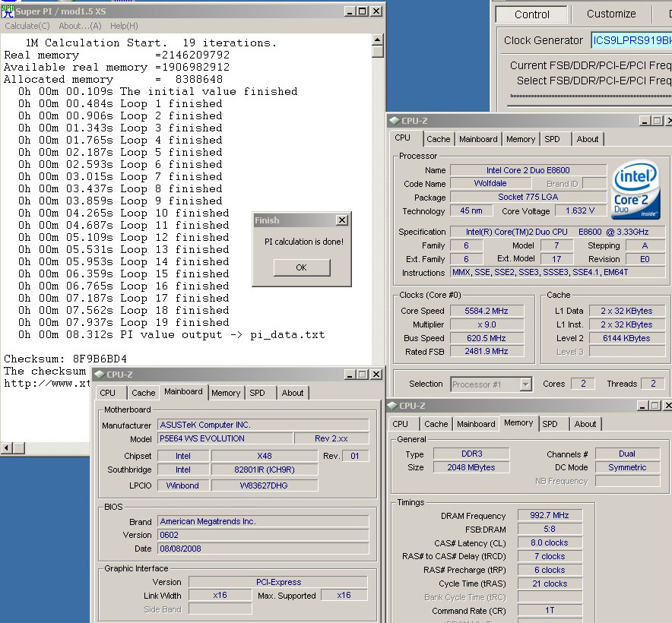Click the Super PI horizontal scrollbar left arrow
Image resolution: width=672 pixels, height=623 pixels.
click(x=6, y=448)
